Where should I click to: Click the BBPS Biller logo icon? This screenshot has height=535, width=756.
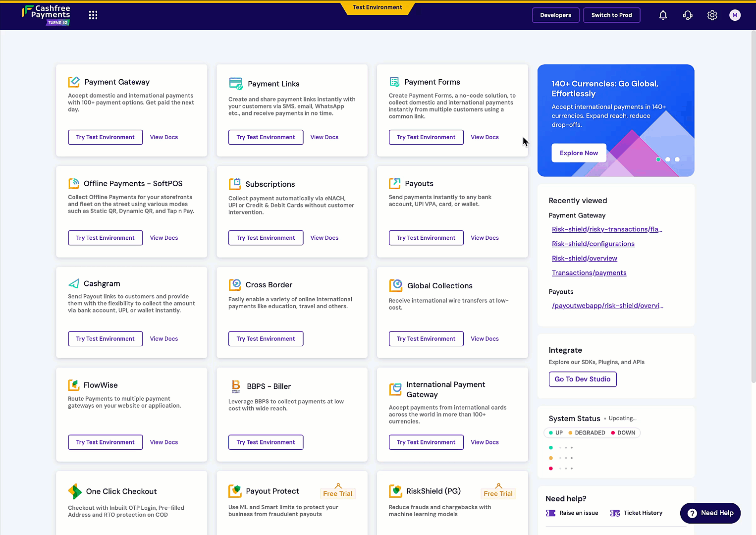click(x=236, y=386)
